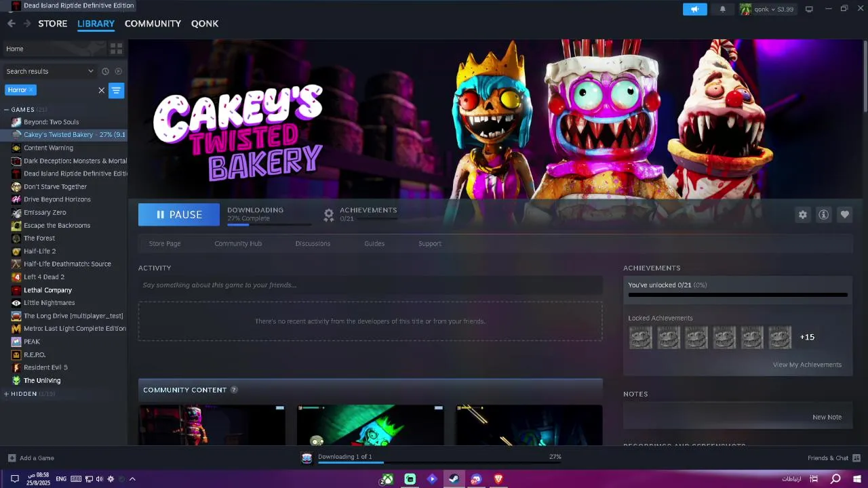This screenshot has width=868, height=488.
Task: Open Friends & Chat icon
Action: point(856,458)
